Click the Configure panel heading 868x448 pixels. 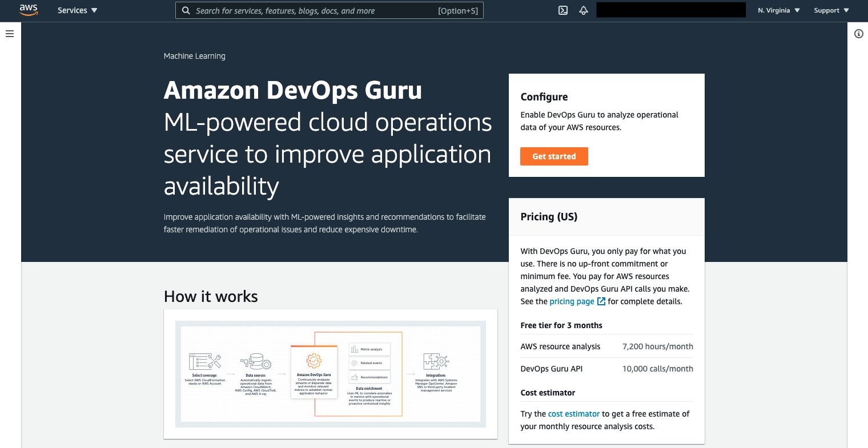[x=544, y=97]
